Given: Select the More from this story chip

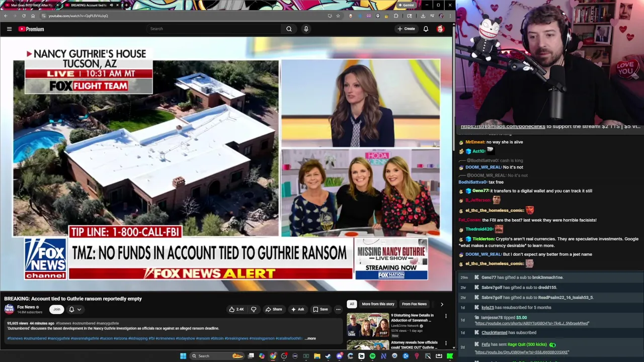Looking at the screenshot, I should (x=378, y=304).
